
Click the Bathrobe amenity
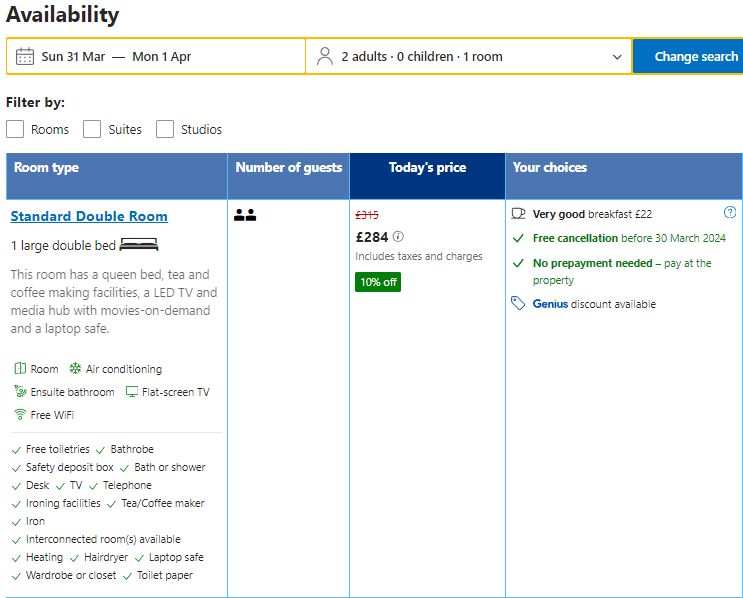(132, 449)
